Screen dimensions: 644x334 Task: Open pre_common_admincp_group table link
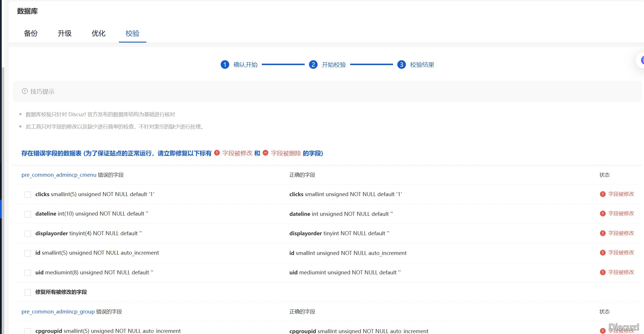click(x=58, y=311)
